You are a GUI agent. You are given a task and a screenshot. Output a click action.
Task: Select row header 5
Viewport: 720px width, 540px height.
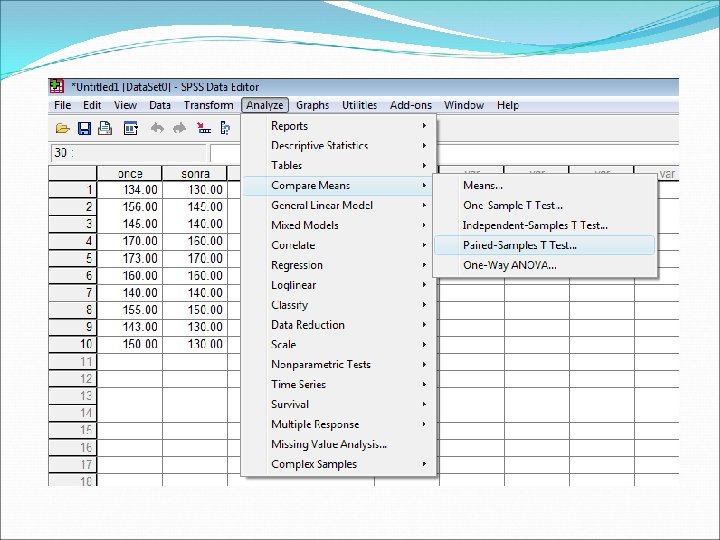point(73,259)
